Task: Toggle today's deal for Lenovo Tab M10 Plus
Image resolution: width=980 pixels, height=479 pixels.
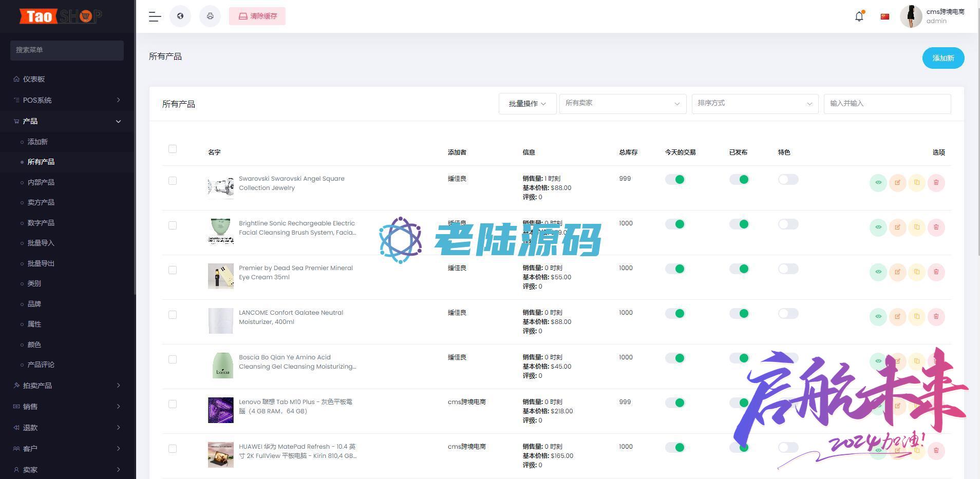Action: (675, 403)
